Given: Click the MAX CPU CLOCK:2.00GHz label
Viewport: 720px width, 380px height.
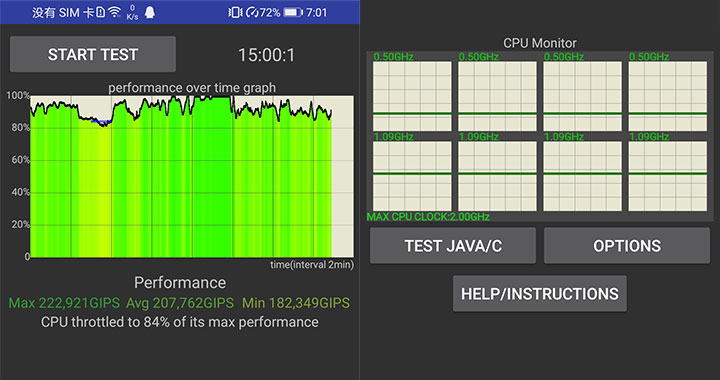Looking at the screenshot, I should 428,217.
